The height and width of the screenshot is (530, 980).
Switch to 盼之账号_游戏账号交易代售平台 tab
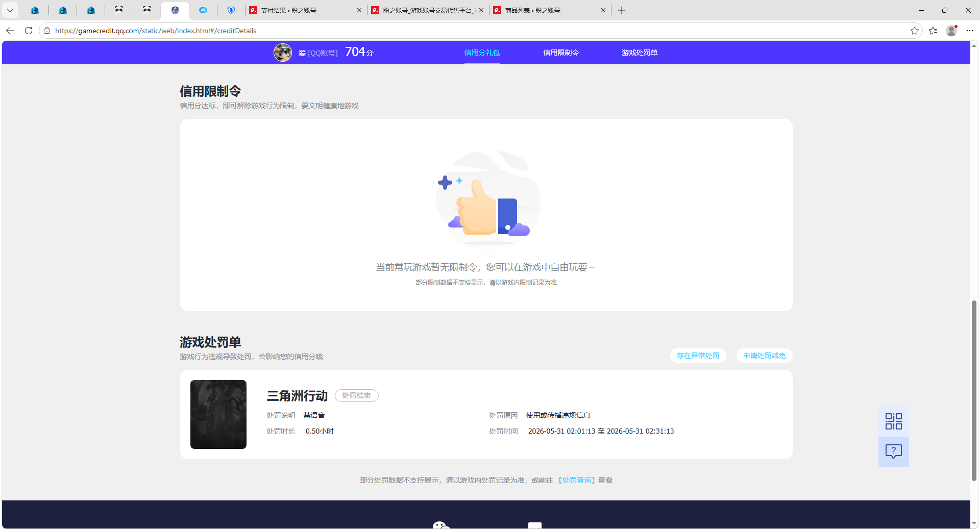pyautogui.click(x=428, y=10)
